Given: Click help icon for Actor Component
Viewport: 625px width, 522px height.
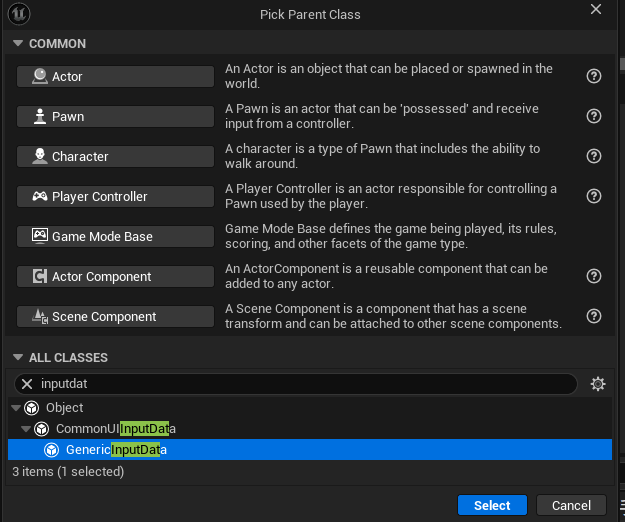Looking at the screenshot, I should pos(593,276).
